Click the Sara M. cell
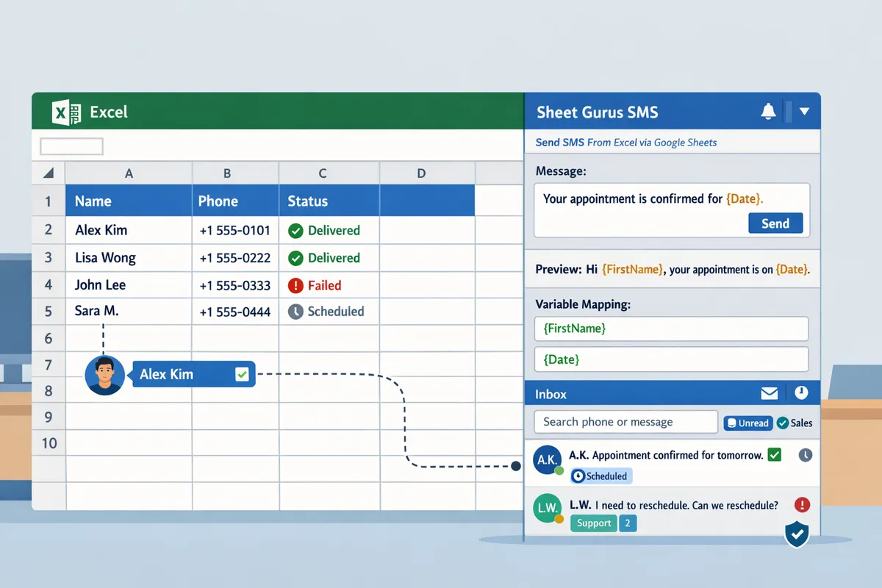 tap(129, 311)
